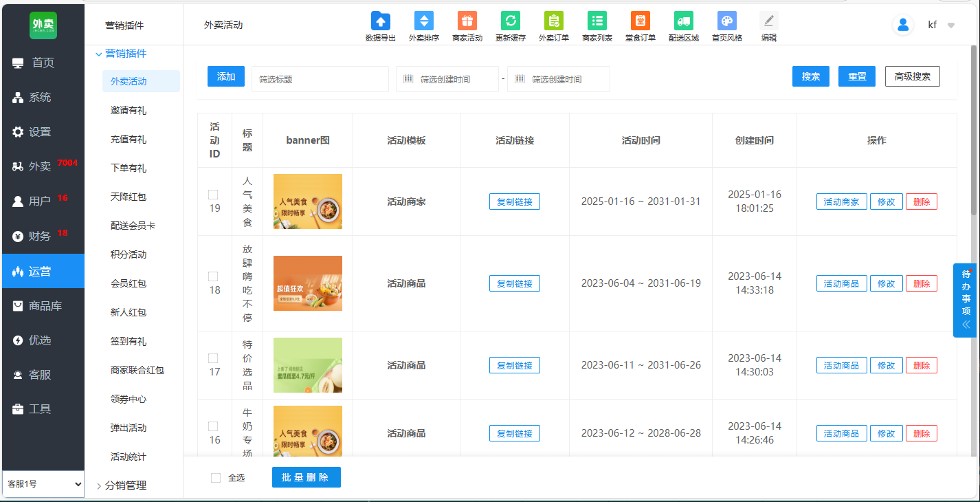Open the 外卖订单 toolbar icon

click(553, 21)
